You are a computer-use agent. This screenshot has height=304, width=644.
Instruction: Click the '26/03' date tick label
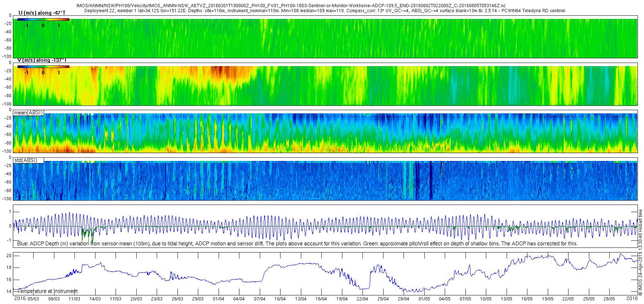[x=177, y=299]
